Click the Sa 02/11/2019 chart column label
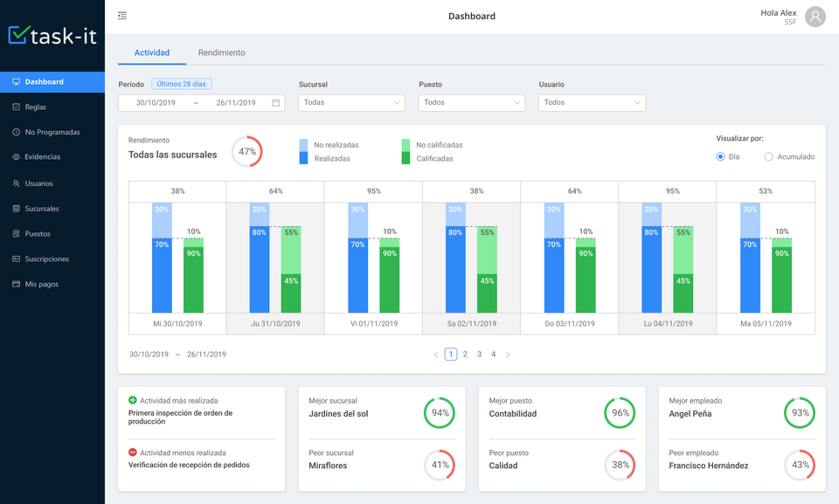This screenshot has width=839, height=504. (472, 324)
